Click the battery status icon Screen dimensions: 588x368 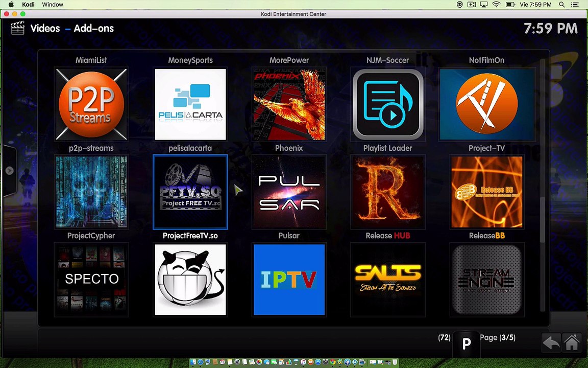click(510, 5)
